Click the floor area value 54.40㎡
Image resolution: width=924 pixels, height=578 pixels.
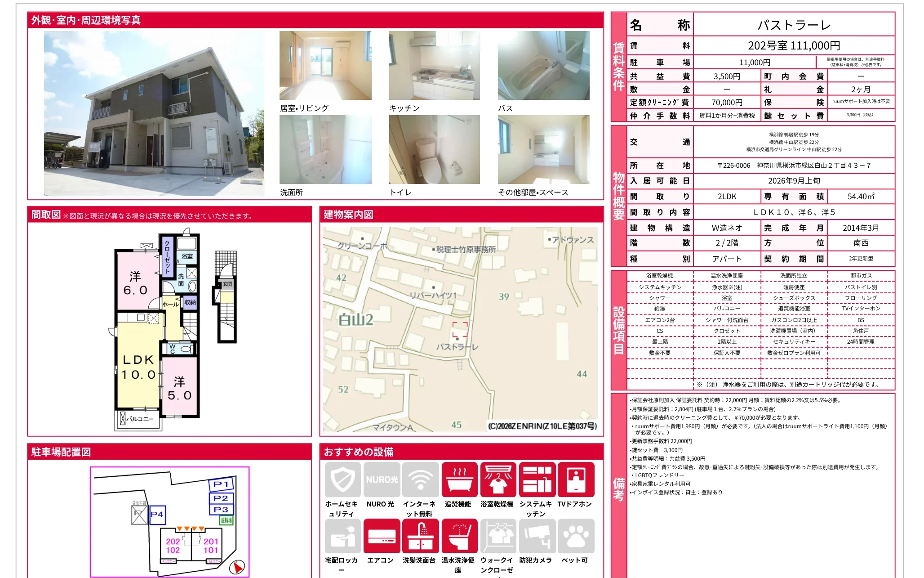click(861, 197)
